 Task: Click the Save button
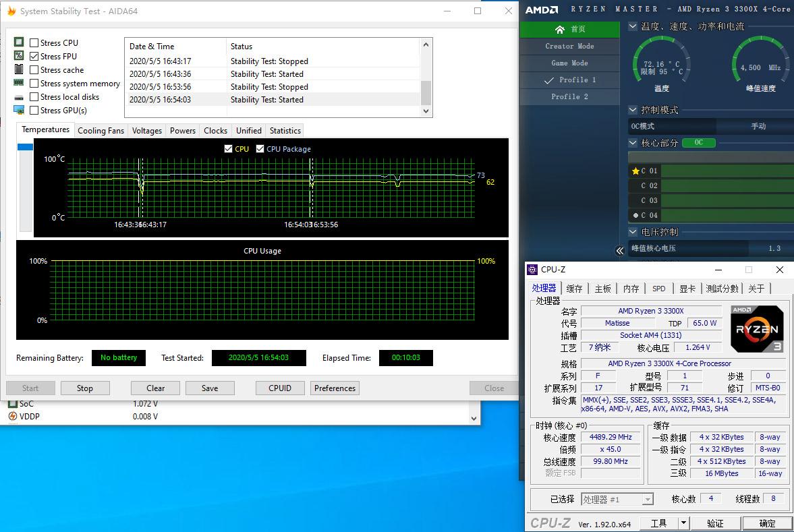click(210, 388)
